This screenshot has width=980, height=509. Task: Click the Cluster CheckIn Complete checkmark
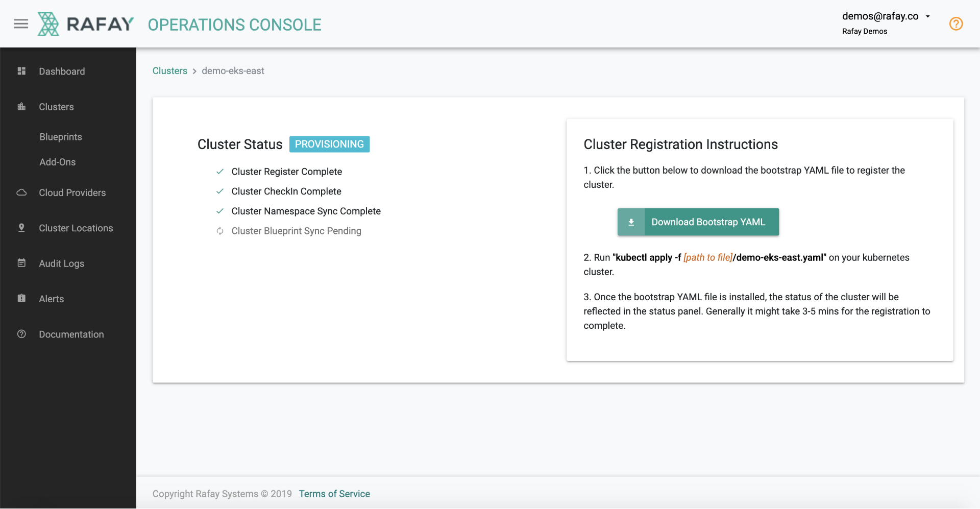pyautogui.click(x=220, y=191)
